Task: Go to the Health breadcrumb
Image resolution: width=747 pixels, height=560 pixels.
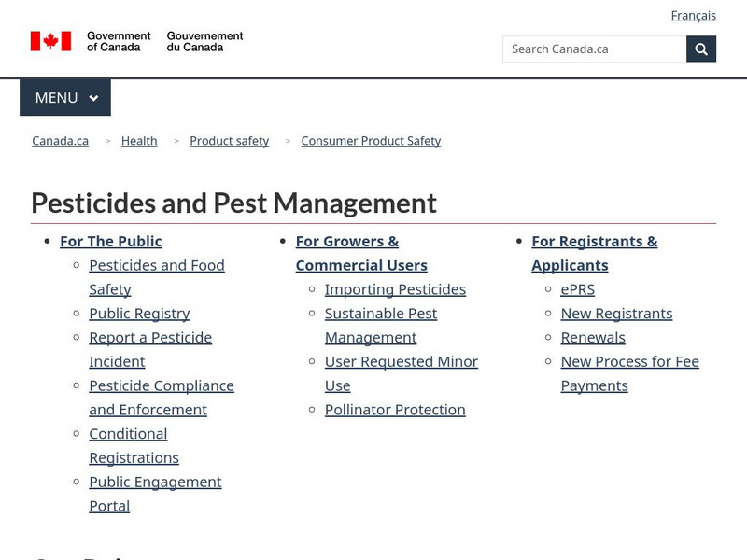Action: tap(139, 141)
